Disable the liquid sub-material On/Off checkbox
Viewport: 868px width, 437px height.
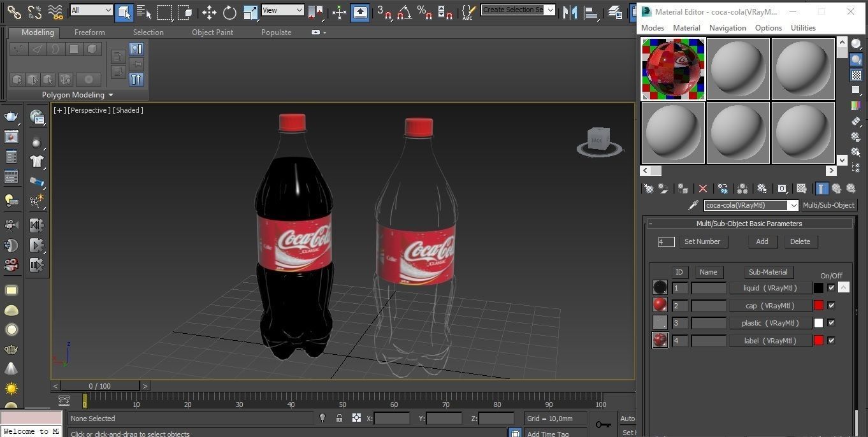831,288
